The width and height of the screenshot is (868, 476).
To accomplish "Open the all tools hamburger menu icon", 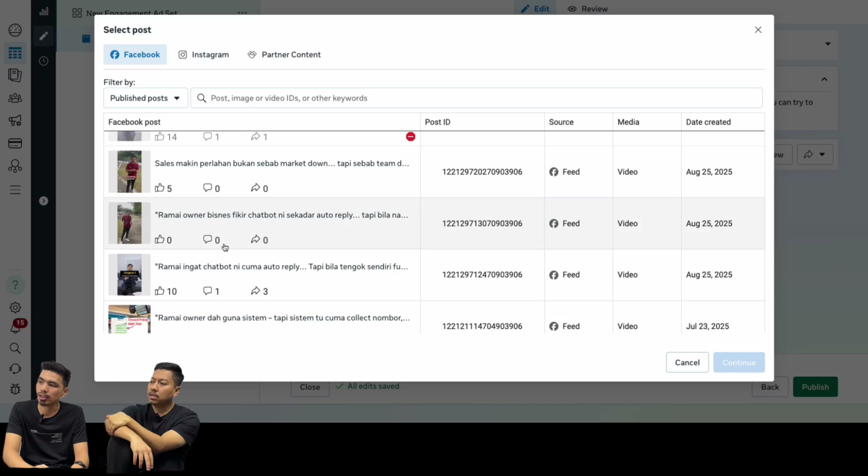I will 15,190.
